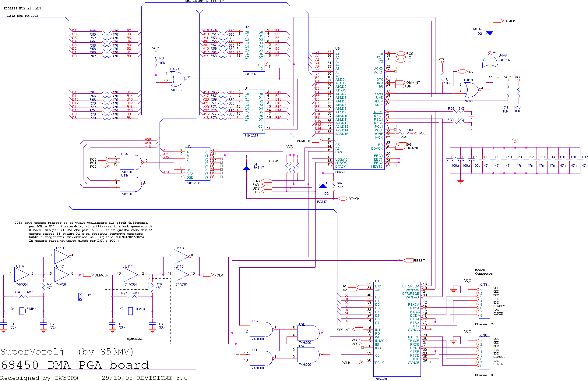Click the JP1 jumper symbol

coord(80,296)
